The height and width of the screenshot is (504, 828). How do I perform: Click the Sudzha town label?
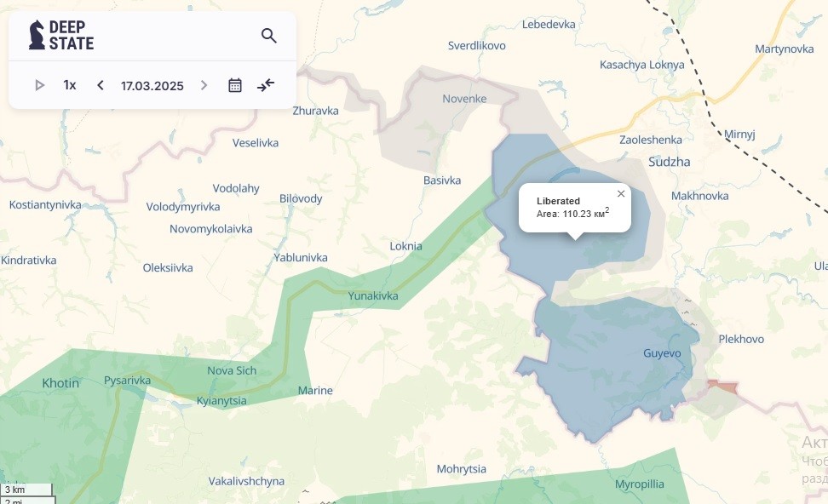pos(669,162)
